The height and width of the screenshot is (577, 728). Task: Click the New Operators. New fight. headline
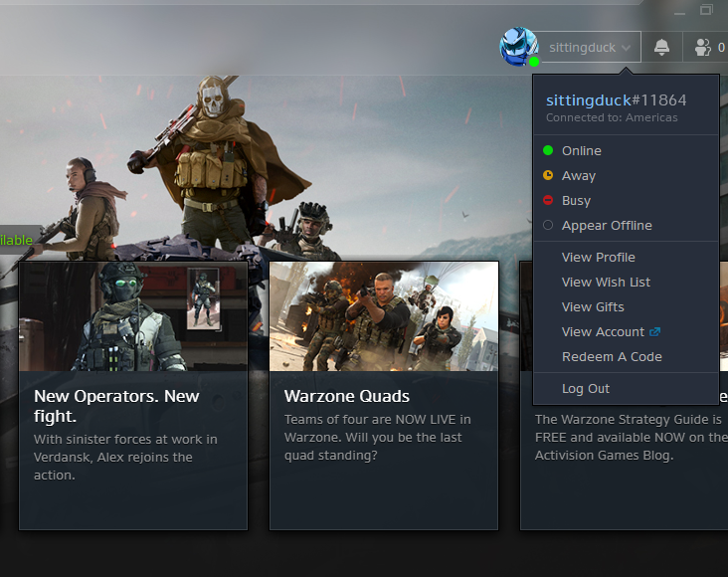116,406
